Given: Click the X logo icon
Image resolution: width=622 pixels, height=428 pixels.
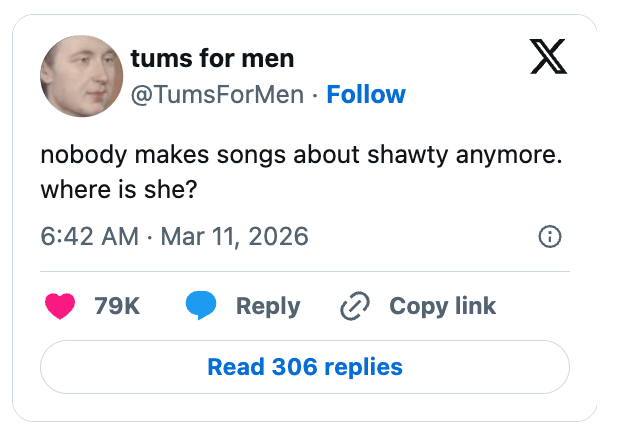Looking at the screenshot, I should [x=546, y=59].
